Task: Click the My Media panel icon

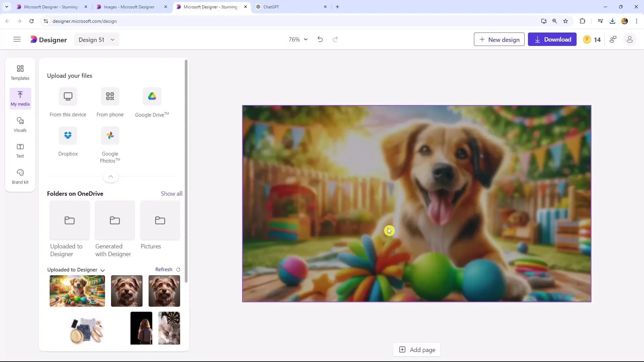Action: point(20,97)
